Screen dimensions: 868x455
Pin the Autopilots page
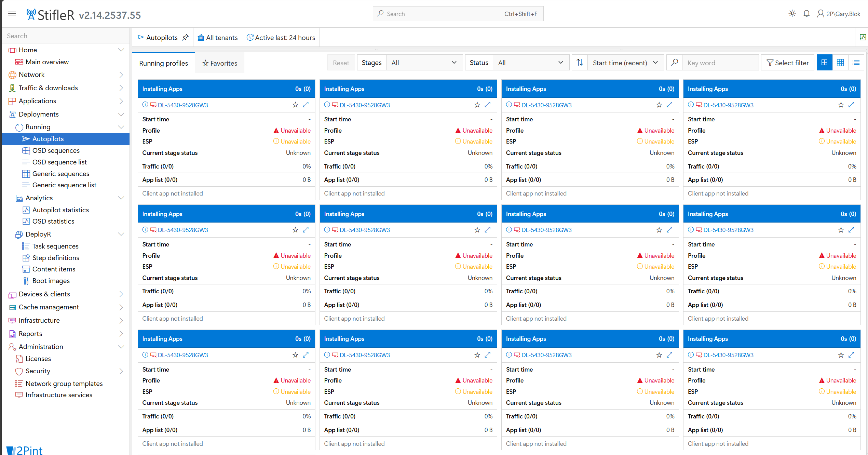click(185, 38)
